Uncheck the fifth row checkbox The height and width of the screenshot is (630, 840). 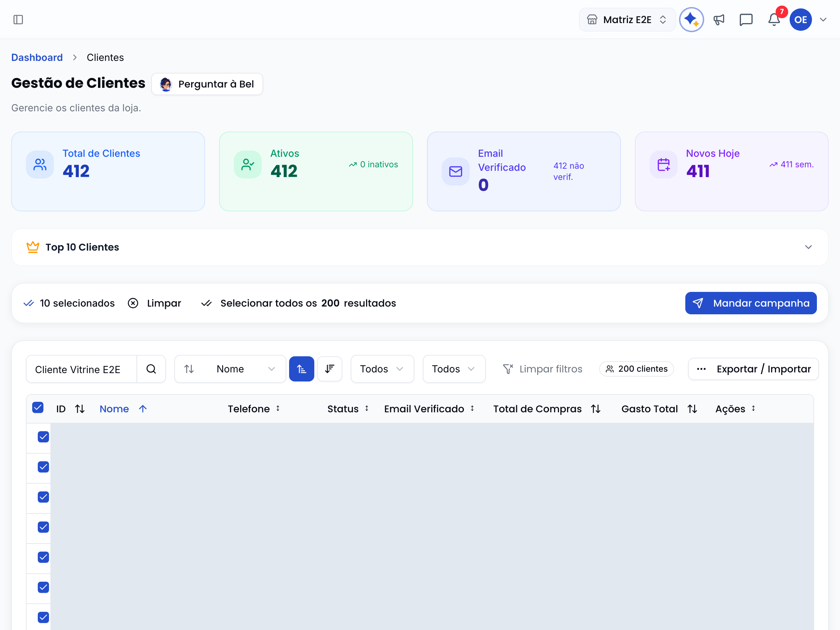44,557
